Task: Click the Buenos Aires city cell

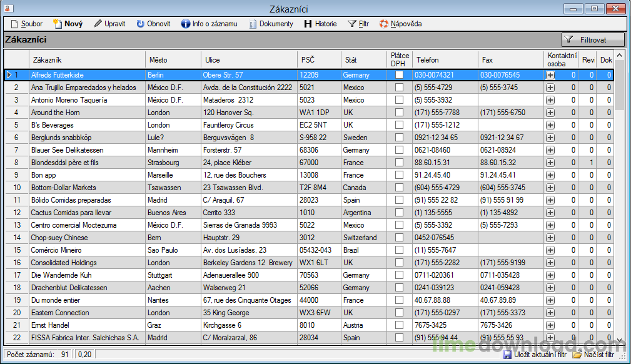Action: click(173, 213)
